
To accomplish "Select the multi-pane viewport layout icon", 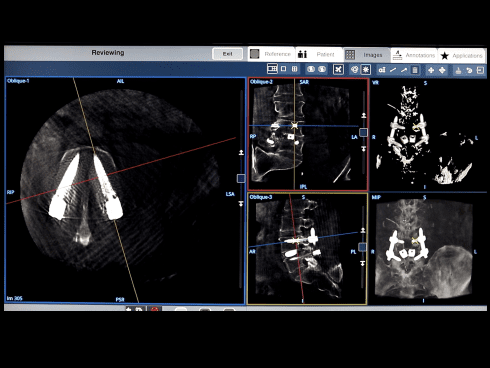I will click(272, 69).
